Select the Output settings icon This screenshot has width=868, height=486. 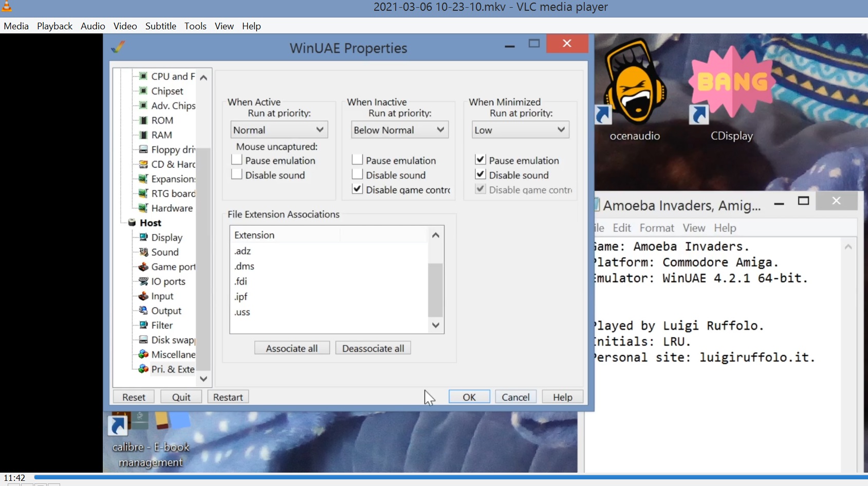pos(144,311)
